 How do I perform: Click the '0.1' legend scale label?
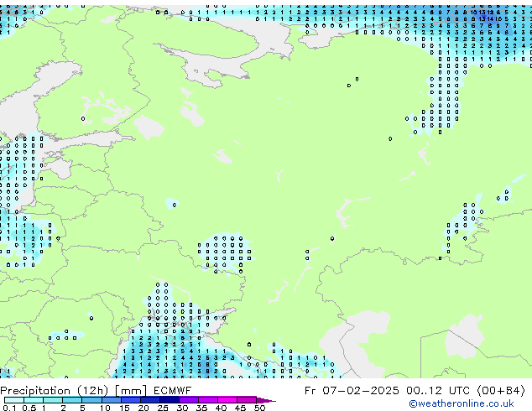9,408
